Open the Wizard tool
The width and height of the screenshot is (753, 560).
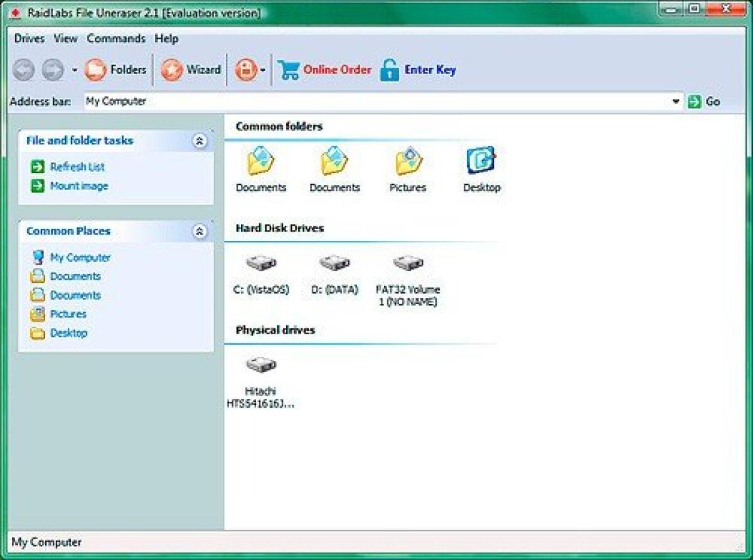tap(190, 70)
